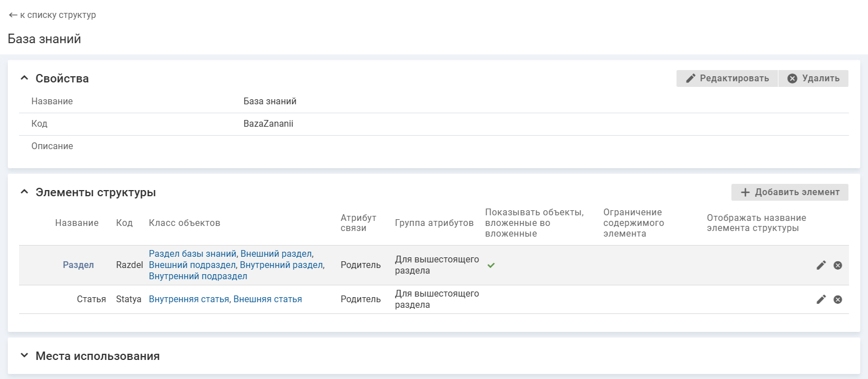The width and height of the screenshot is (868, 379).
Task: Click the edit pencil icon for Раздел row
Action: point(821,265)
